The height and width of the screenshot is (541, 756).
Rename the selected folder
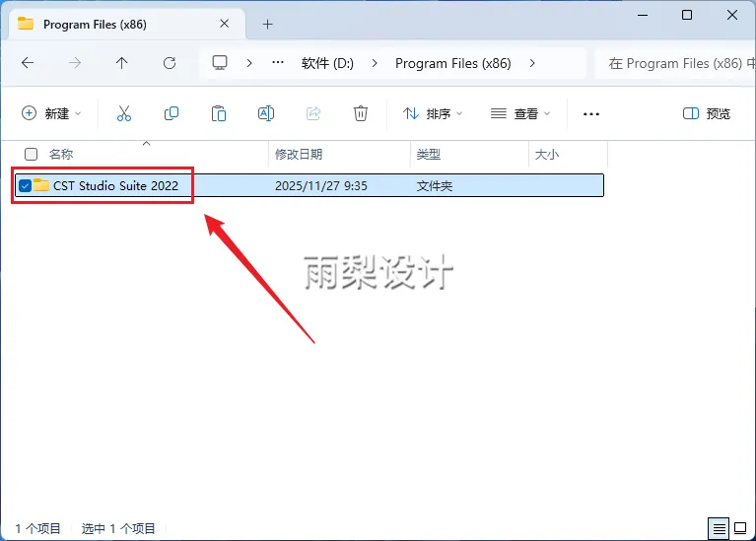(x=266, y=113)
